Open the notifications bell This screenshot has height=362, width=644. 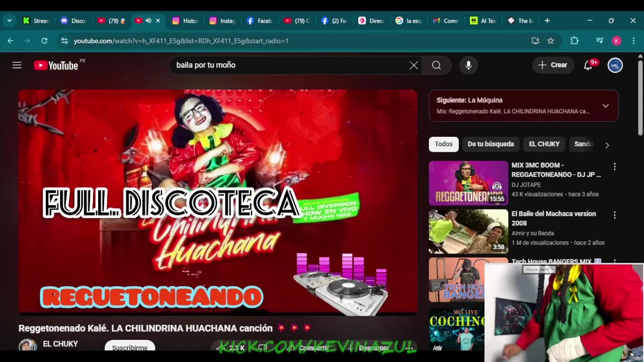(588, 65)
